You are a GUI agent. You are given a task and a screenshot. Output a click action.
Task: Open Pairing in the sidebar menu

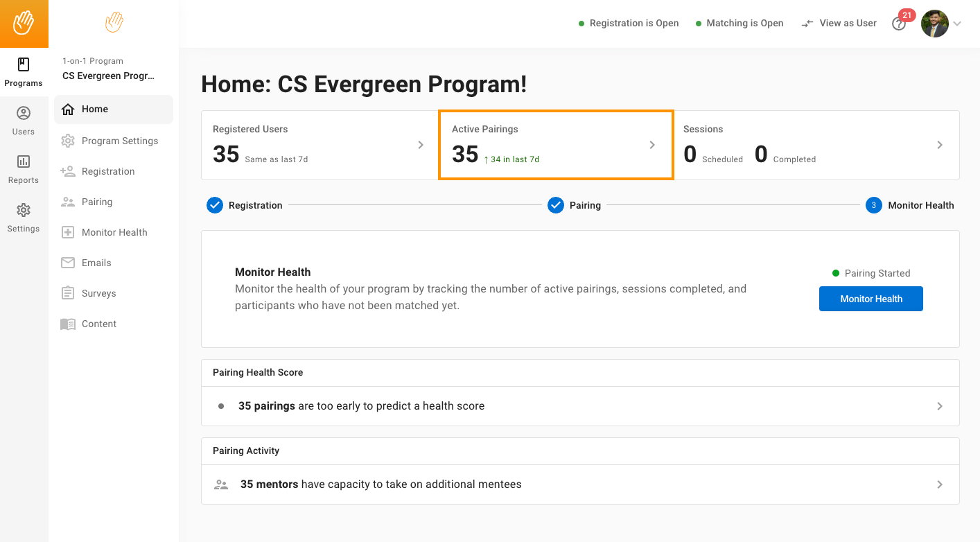click(x=114, y=202)
